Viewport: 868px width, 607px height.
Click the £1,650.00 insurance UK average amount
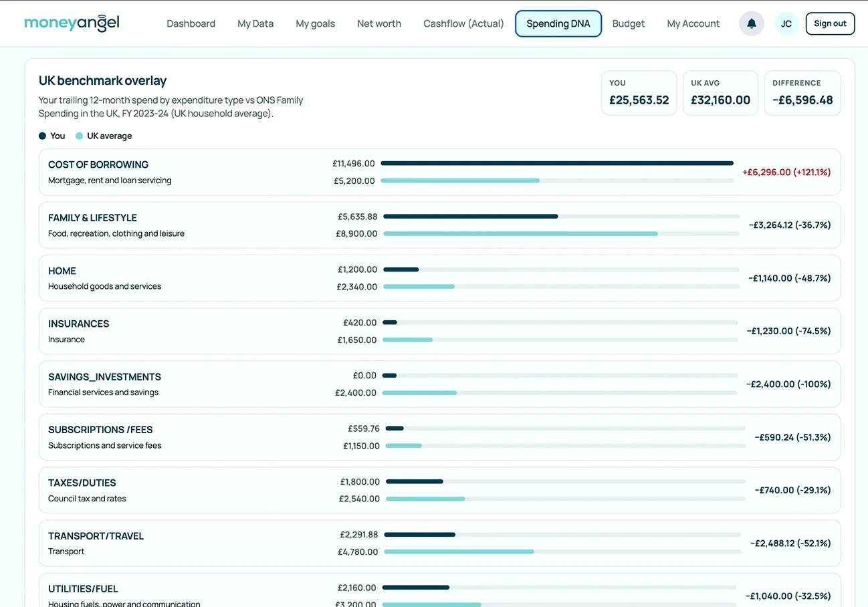point(357,340)
